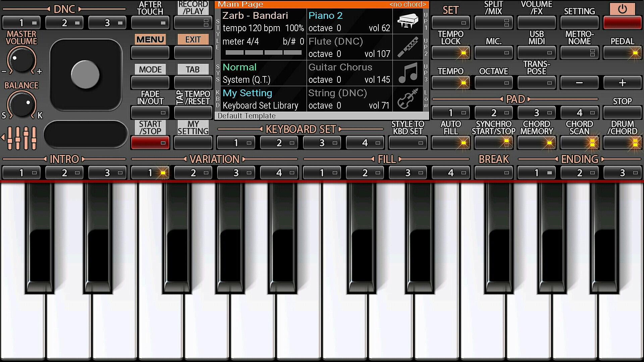Expand the TAB options
This screenshot has height=362, width=644.
tap(193, 82)
